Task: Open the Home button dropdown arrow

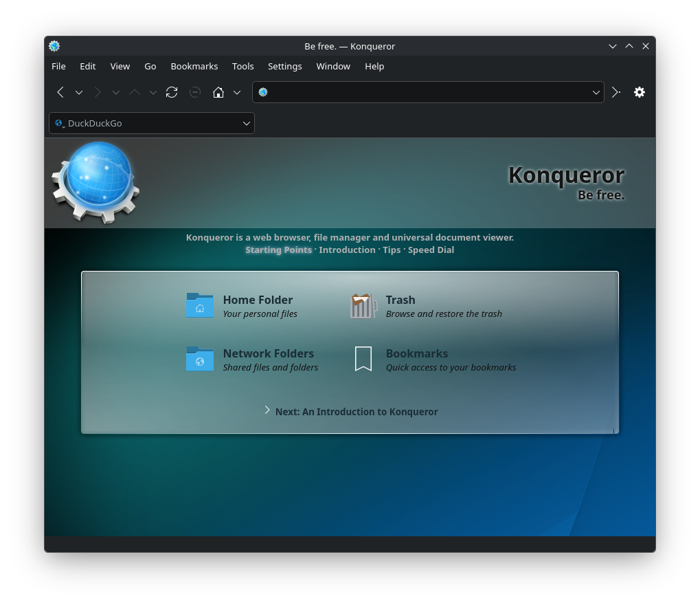Action: click(237, 93)
